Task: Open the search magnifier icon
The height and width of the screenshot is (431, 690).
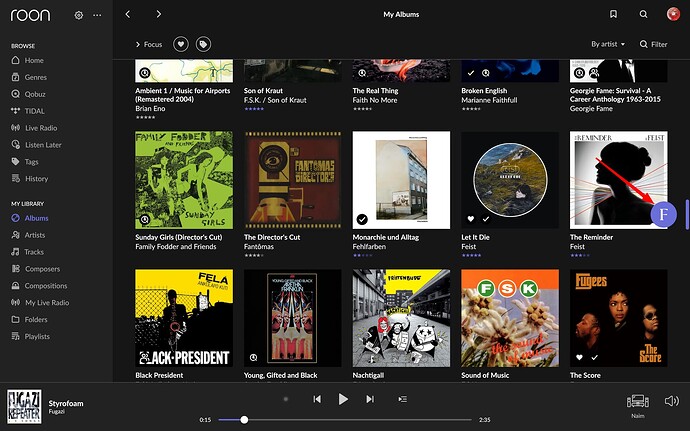Action: (643, 15)
